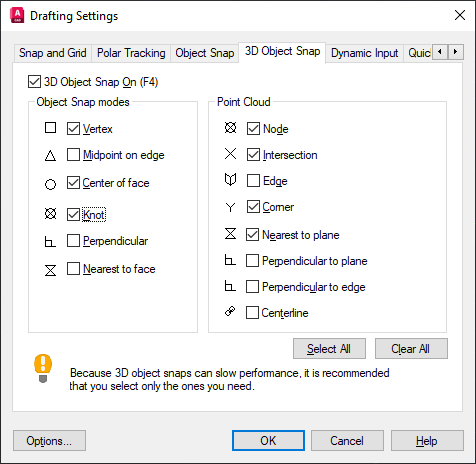This screenshot has height=464, width=476.
Task: Click the Midpoint on edge triangle icon
Action: coord(50,156)
